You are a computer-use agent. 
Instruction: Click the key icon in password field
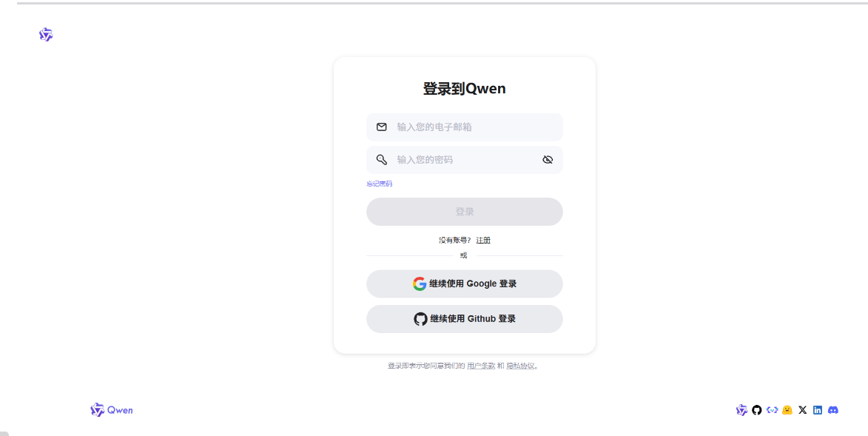click(x=380, y=159)
